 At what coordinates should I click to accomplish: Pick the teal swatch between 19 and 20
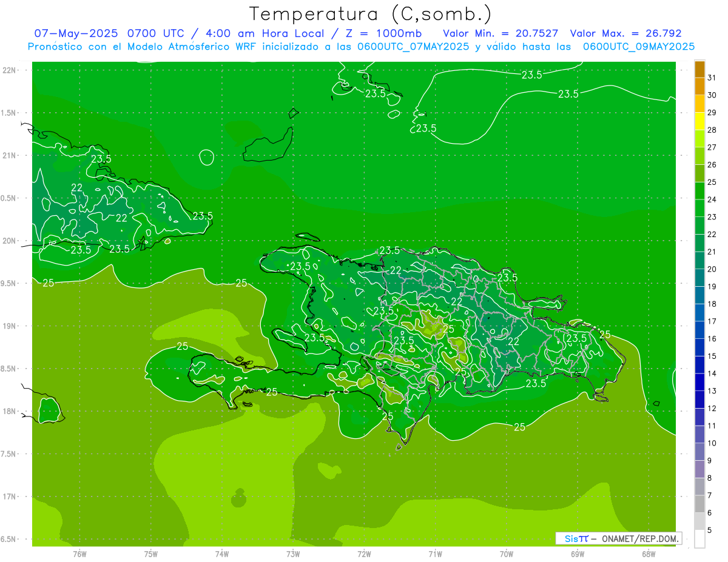pyautogui.click(x=699, y=278)
